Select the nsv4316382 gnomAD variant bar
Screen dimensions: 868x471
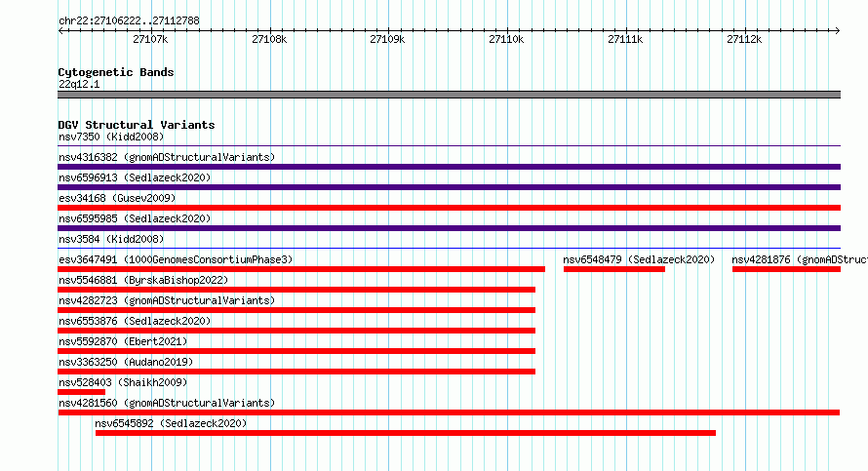tap(449, 167)
